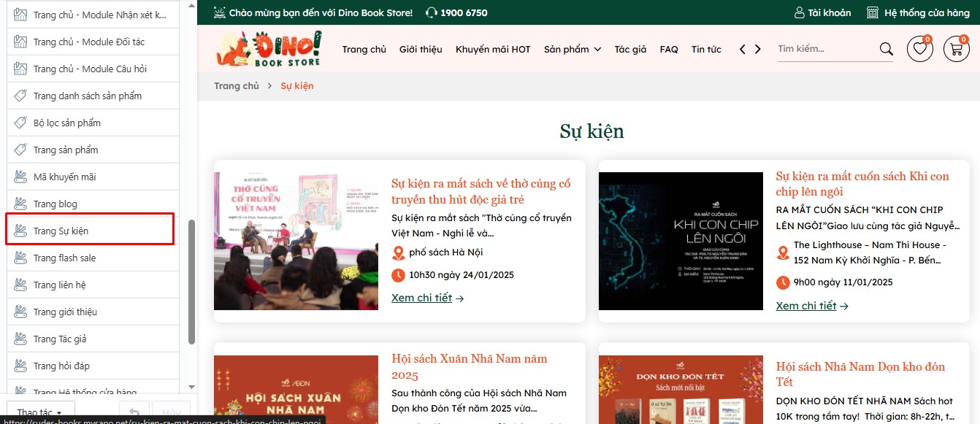Open 'Sự kiện ra mắt sách về thờ cúng cổ' title
Screen dimensions: 980x424
[481, 191]
